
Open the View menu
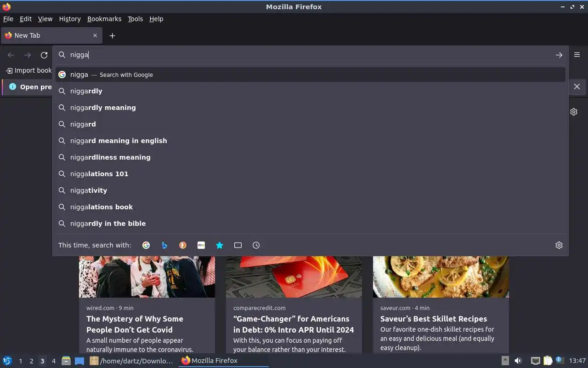pyautogui.click(x=45, y=19)
